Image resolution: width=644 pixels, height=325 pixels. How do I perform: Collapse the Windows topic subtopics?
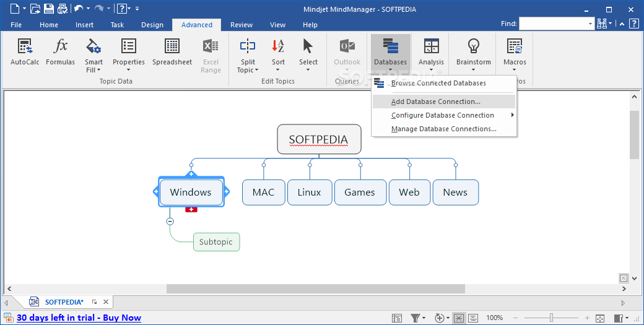pos(170,221)
